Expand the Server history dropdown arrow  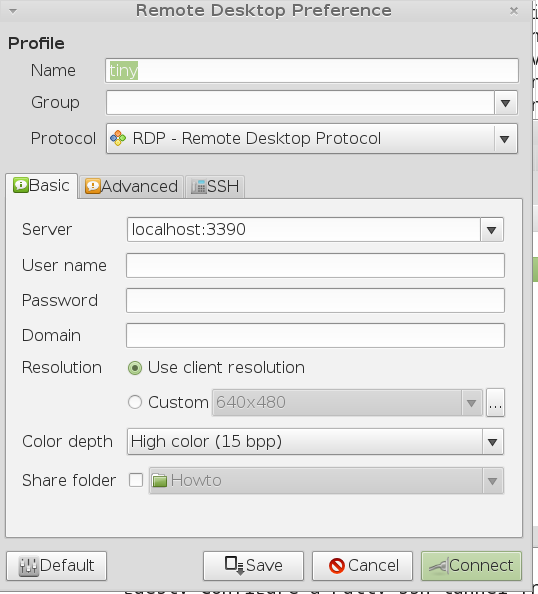492,230
